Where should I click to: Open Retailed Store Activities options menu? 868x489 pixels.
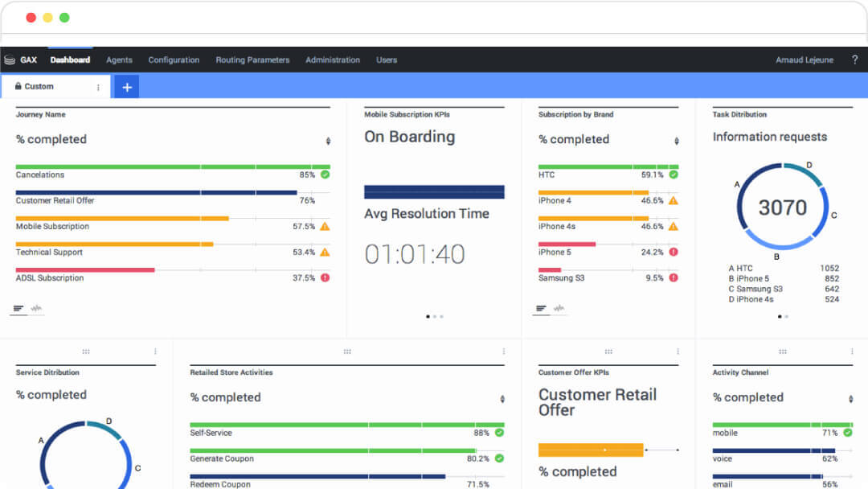click(x=504, y=351)
